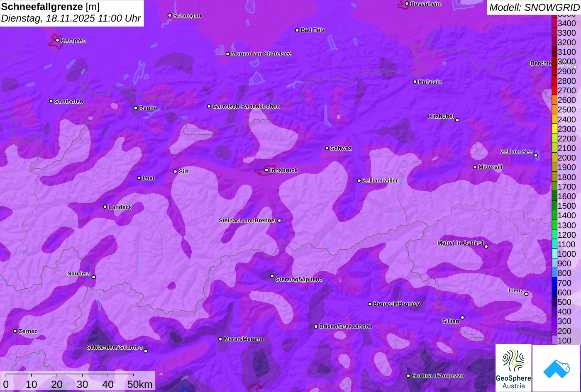The height and width of the screenshot is (392, 581).
Task: Click the Bruneck/Brunico label
Action: [397, 304]
